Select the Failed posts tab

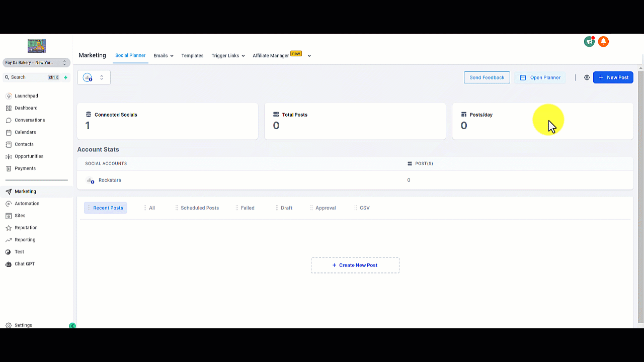pyautogui.click(x=245, y=208)
